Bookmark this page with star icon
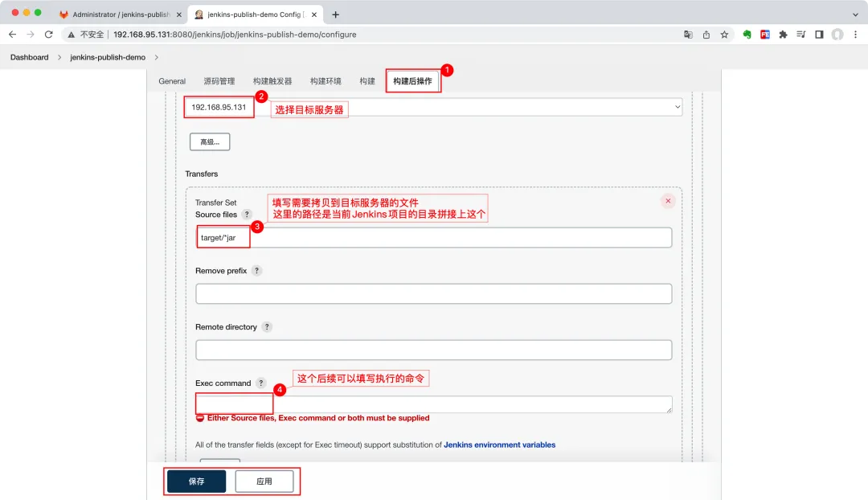The image size is (868, 500). coord(724,35)
